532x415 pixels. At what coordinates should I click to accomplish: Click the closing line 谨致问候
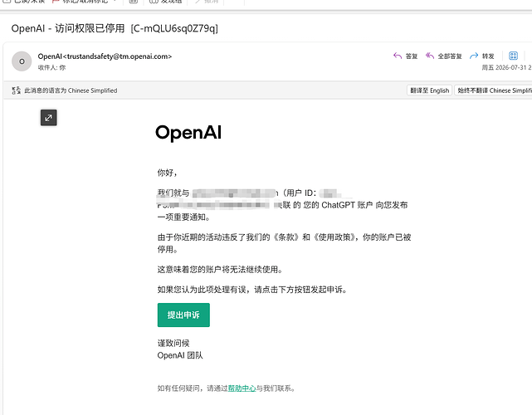tap(173, 343)
